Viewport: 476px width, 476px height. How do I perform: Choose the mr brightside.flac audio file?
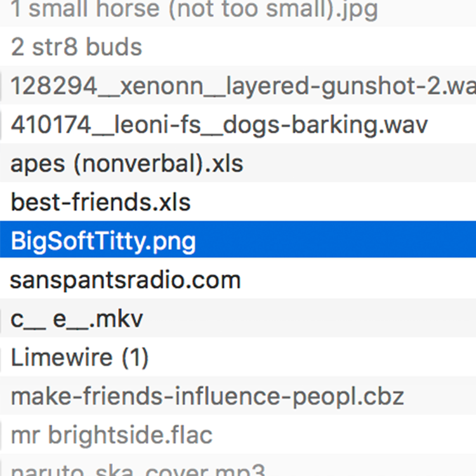click(x=112, y=435)
